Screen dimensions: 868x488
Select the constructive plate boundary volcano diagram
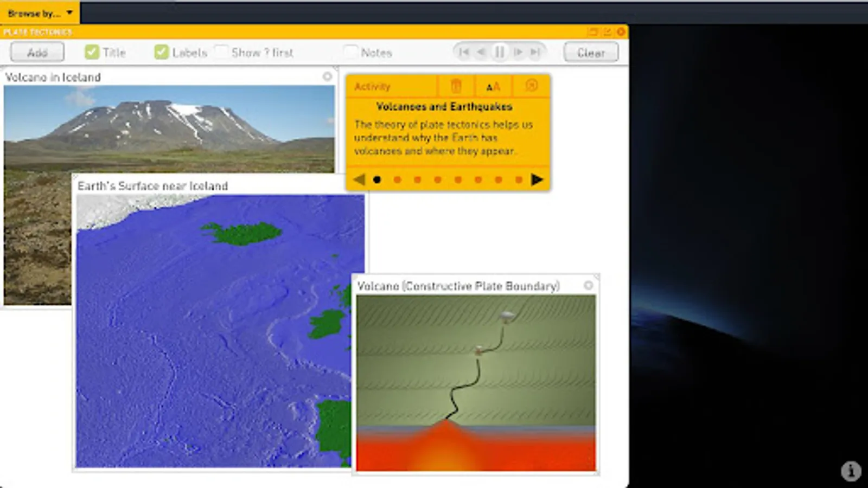(476, 383)
